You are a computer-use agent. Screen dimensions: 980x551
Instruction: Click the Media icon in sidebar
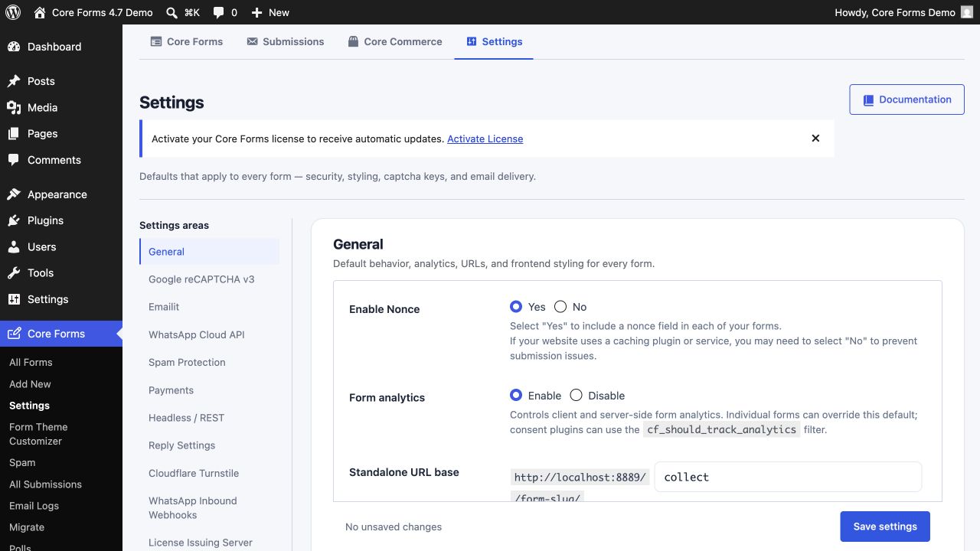[14, 108]
